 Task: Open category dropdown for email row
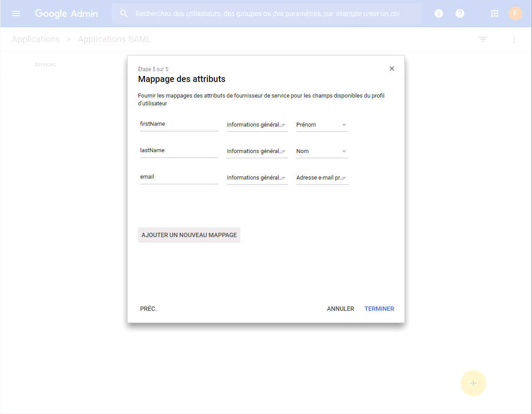[x=257, y=178]
